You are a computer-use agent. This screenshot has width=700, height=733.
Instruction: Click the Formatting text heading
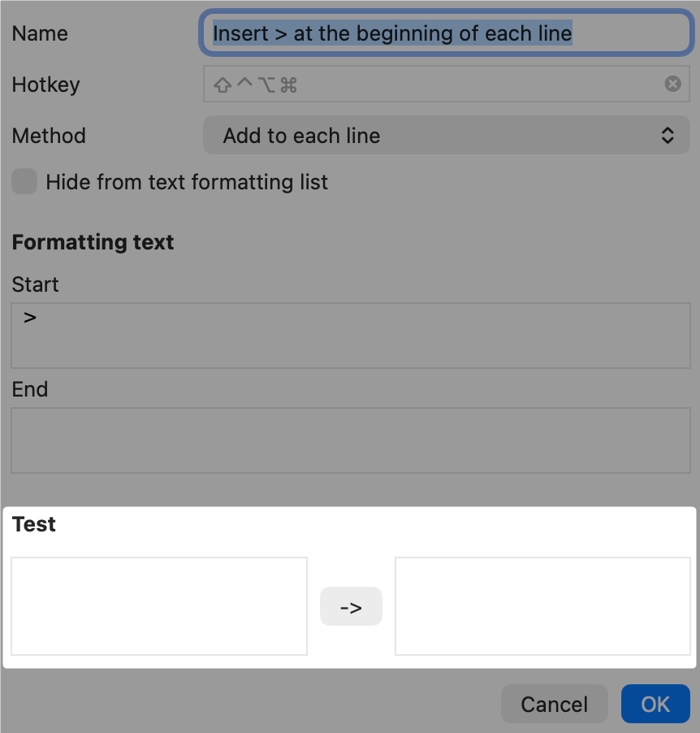(x=93, y=242)
